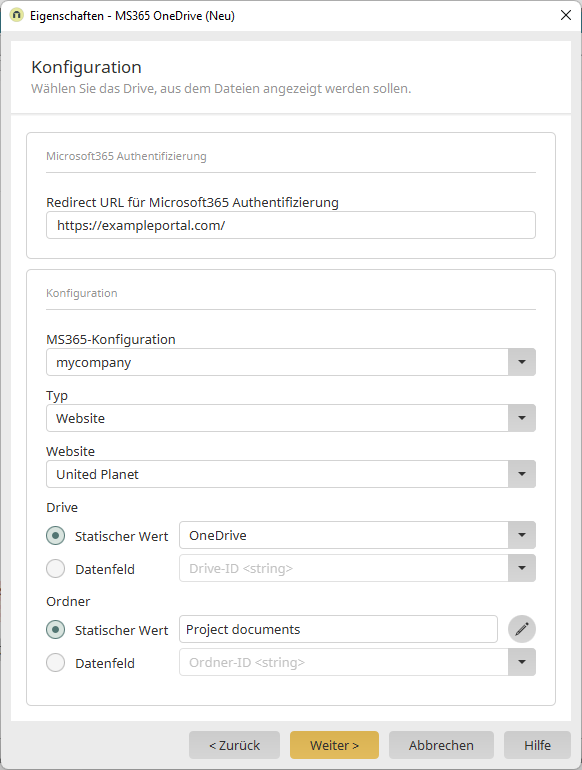Click the app icon in title bar
Screen dimensions: 582x770
point(16,15)
